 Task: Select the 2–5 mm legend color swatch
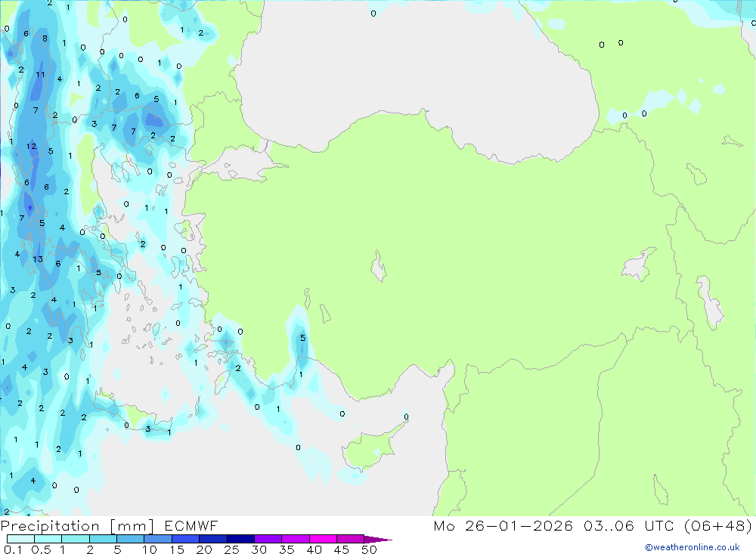pos(103,539)
